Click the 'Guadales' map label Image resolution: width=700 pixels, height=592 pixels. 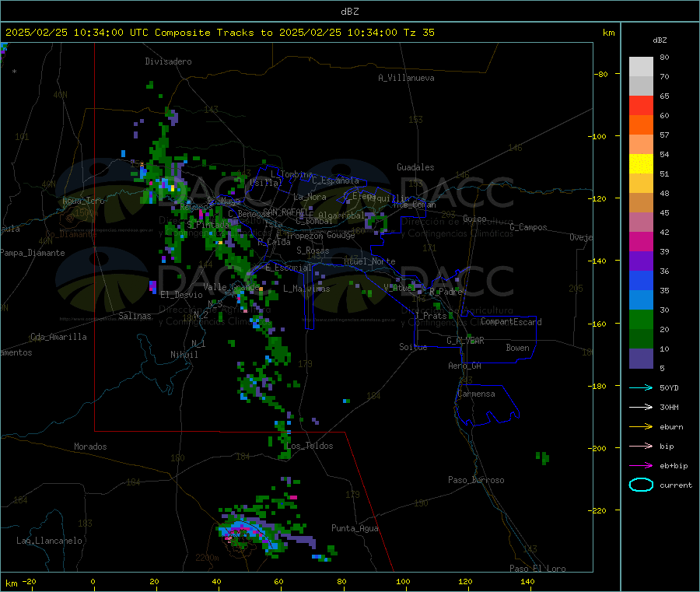click(415, 167)
